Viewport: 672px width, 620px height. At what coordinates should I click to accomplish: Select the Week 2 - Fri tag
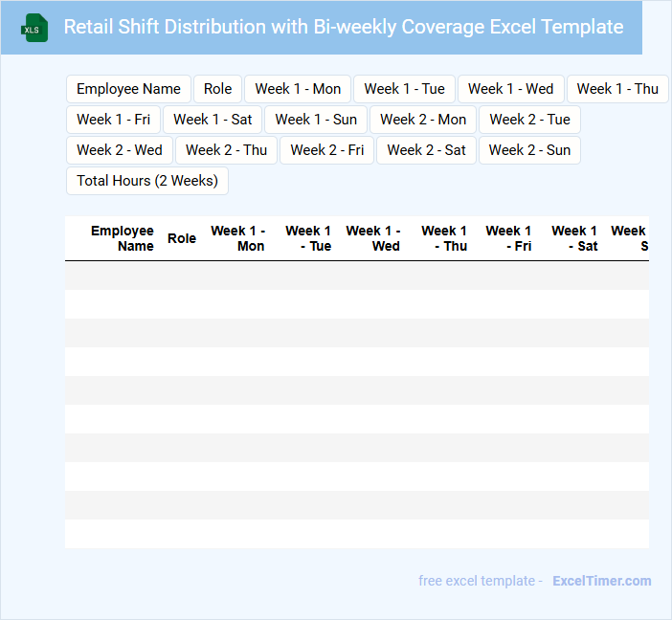pyautogui.click(x=327, y=150)
